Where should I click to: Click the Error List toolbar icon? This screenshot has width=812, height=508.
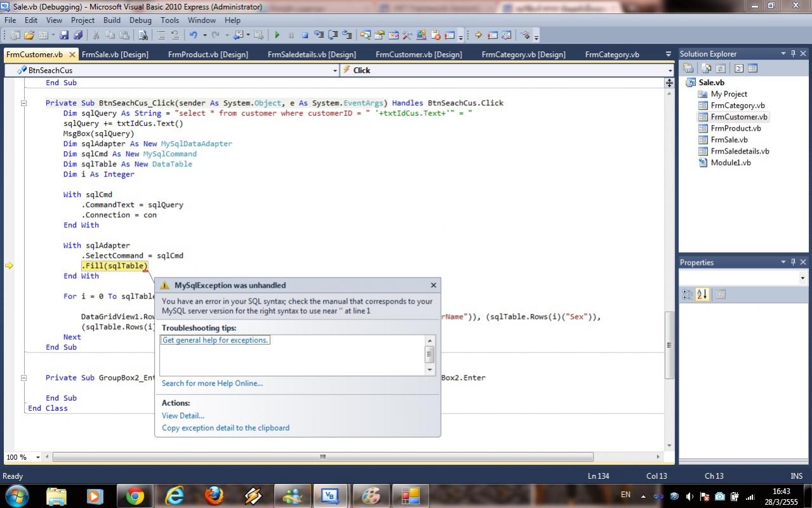point(435,35)
